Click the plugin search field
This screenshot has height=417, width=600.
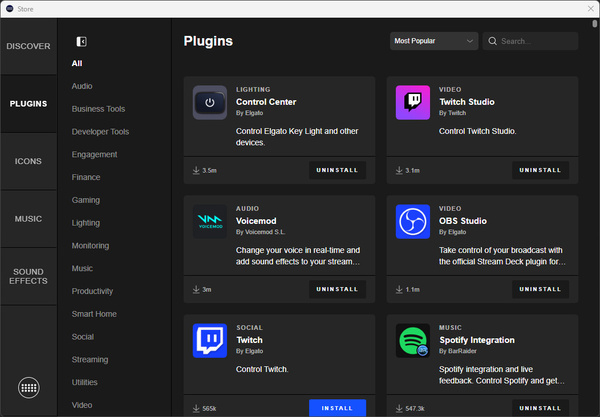click(x=530, y=41)
